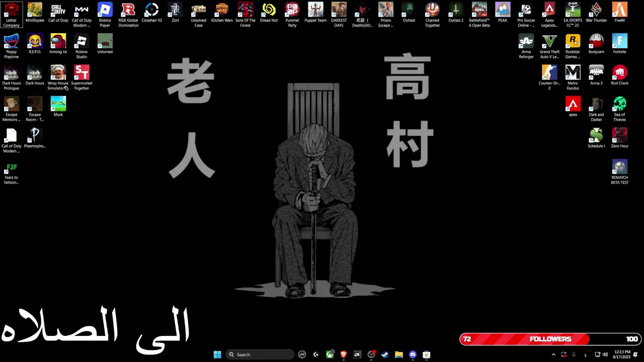Click the Prison Escape icon
Image resolution: width=644 pixels, height=362 pixels.
385,15
